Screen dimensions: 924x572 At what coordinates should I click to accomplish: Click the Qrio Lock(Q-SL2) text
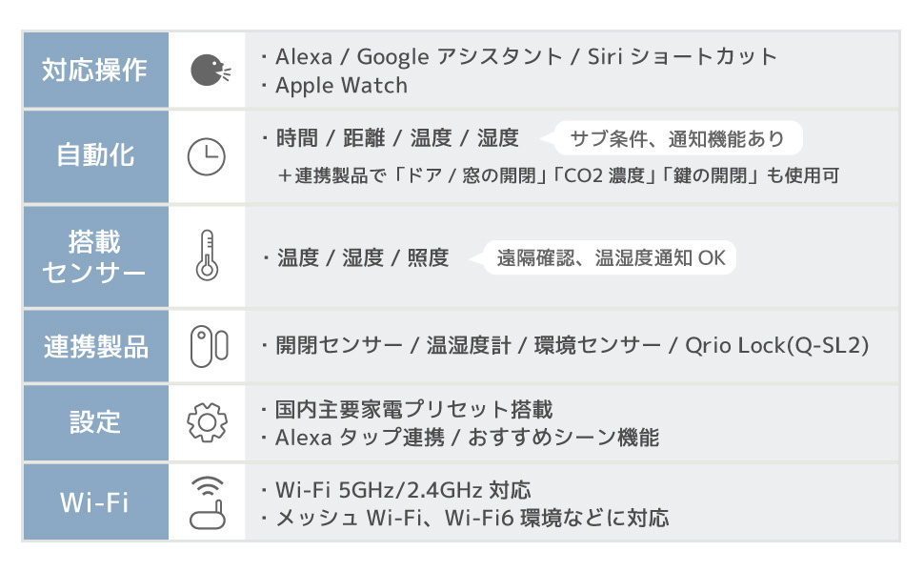[777, 346]
